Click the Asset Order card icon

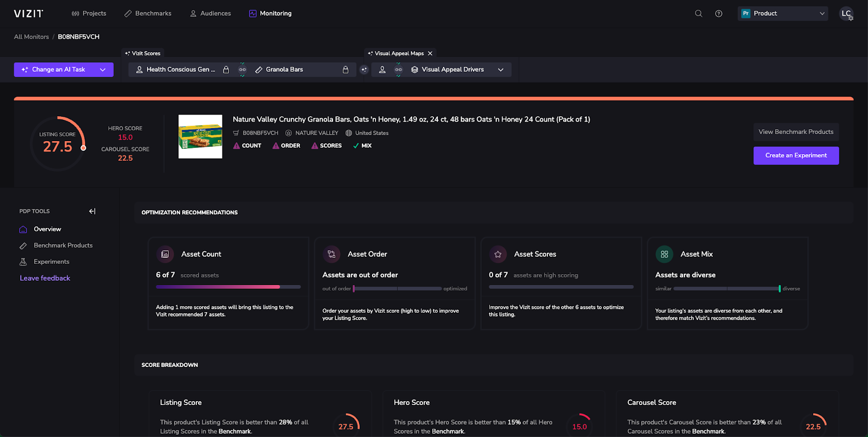point(331,254)
